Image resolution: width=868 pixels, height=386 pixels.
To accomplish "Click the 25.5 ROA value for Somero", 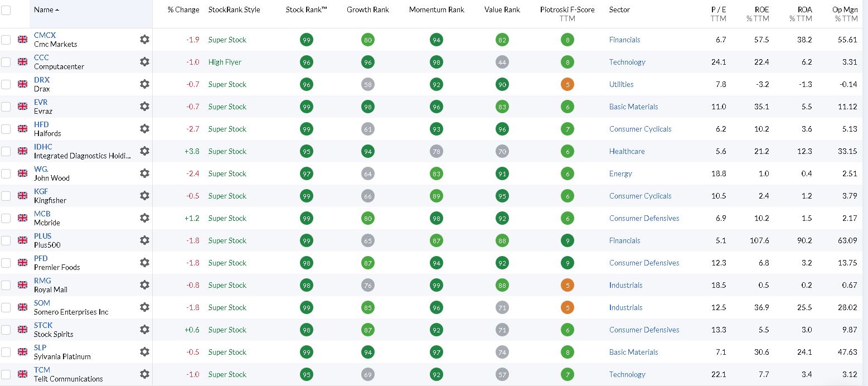I will coord(804,307).
